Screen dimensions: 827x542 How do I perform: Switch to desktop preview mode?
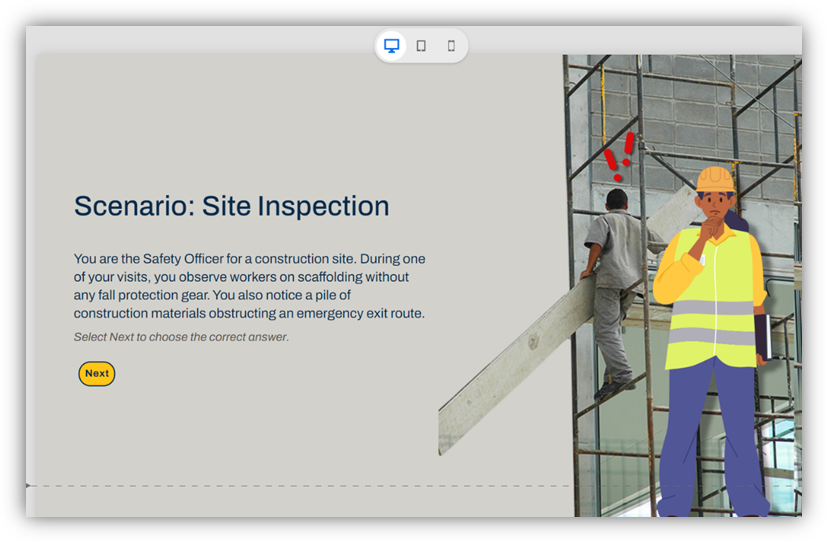click(x=392, y=46)
